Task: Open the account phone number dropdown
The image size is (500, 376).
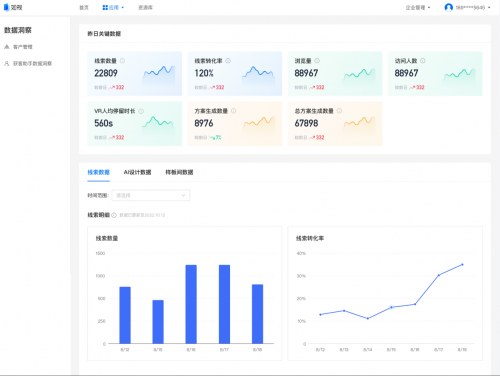Action: [x=473, y=7]
